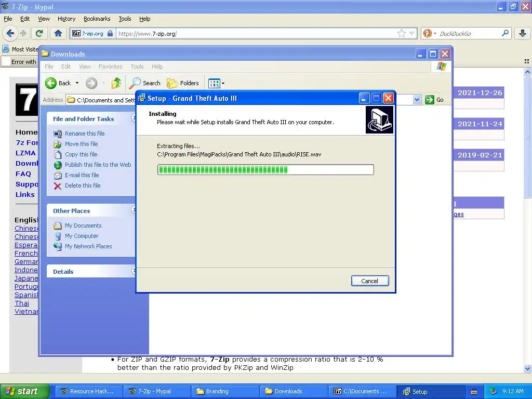The height and width of the screenshot is (399, 532).
Task: Click Delete this file task
Action: tap(83, 185)
